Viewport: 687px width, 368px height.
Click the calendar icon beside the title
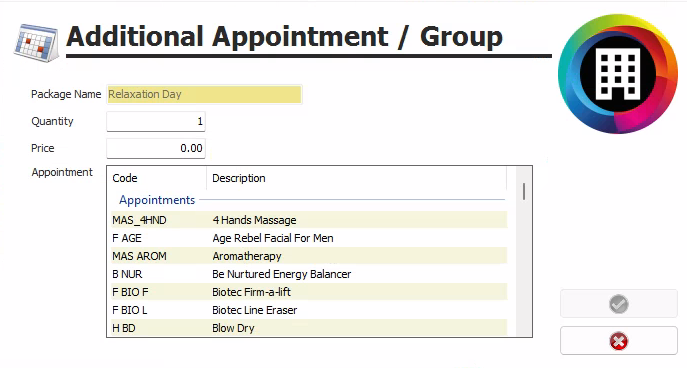(x=36, y=42)
